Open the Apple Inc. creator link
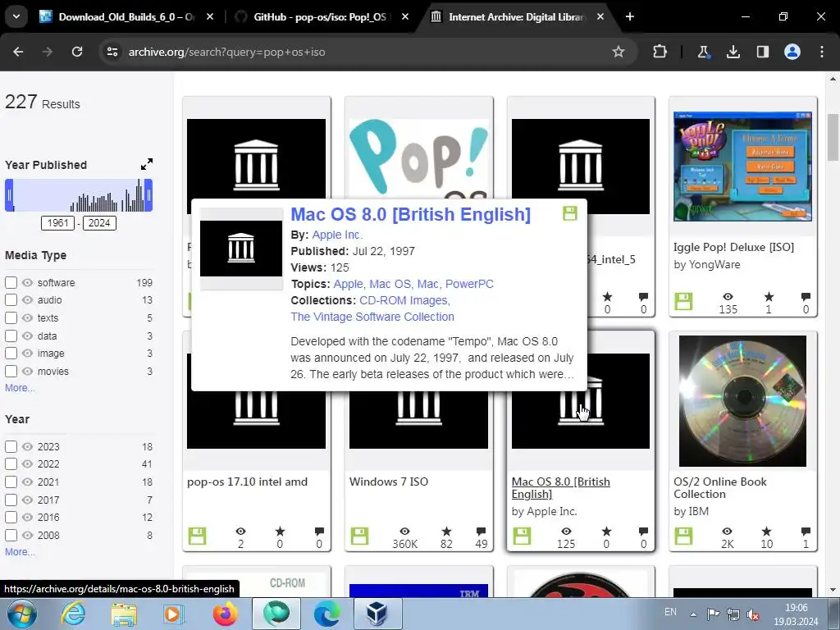Viewport: 840px width, 630px height. pos(337,235)
